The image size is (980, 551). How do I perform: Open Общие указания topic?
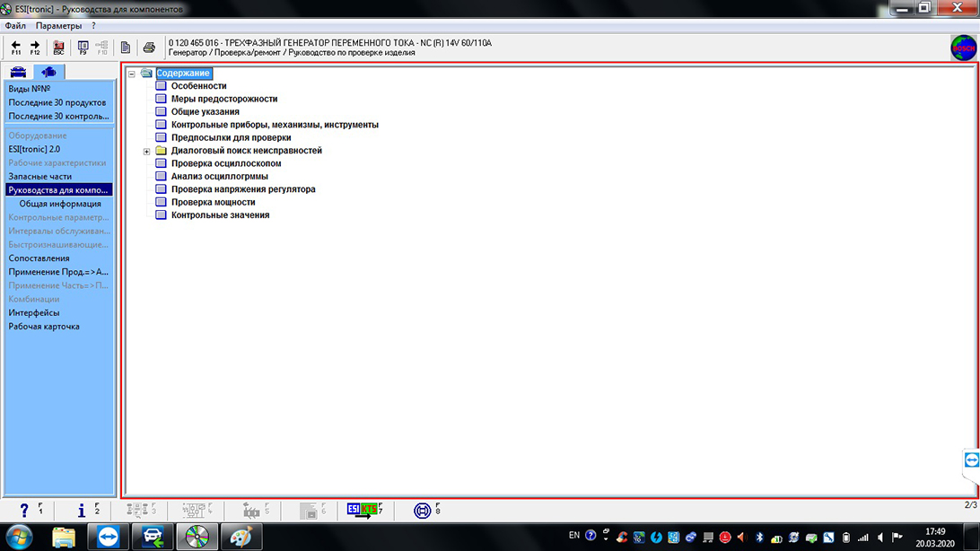(x=205, y=112)
